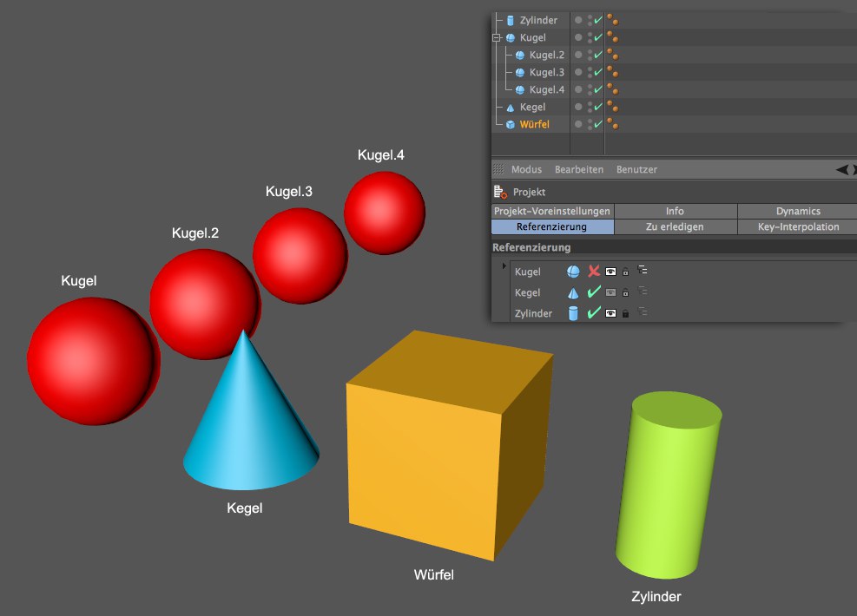Click the Würfel cube icon in object tree
857x616 pixels.
coord(511,125)
